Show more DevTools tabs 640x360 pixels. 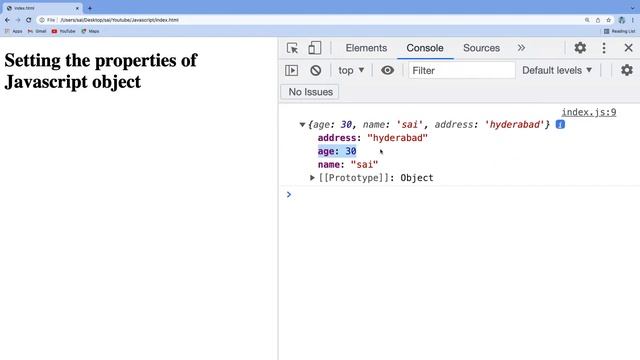point(521,48)
